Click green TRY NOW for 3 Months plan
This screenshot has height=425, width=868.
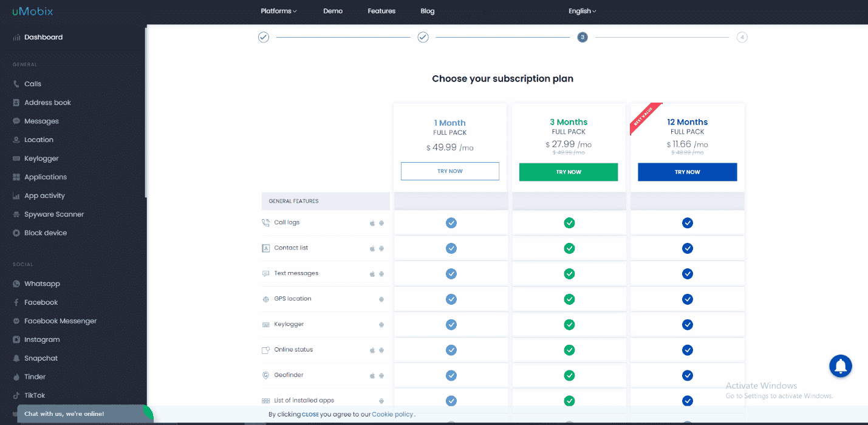pos(569,172)
